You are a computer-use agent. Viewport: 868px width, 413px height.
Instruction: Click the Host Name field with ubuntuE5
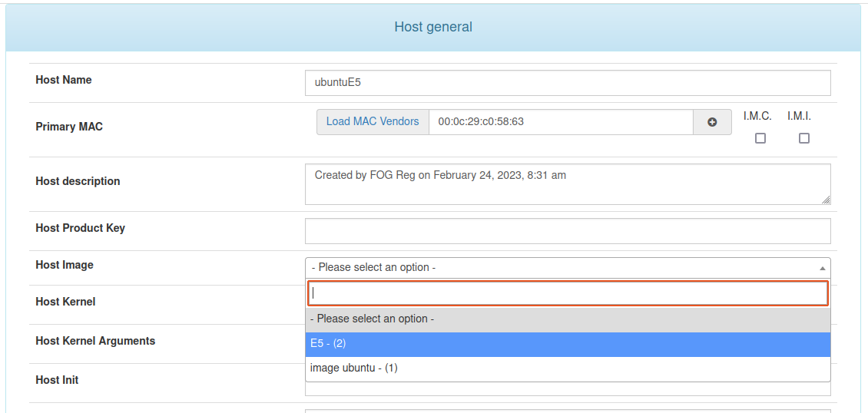point(568,83)
